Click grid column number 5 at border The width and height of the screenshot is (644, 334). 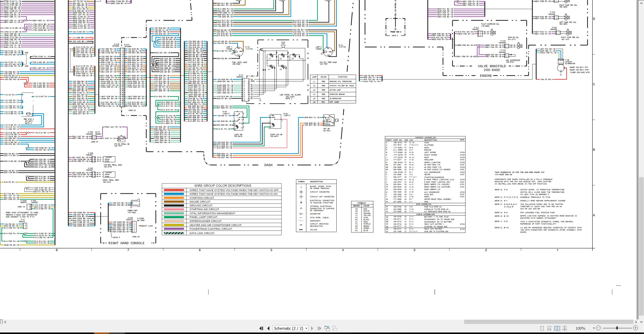(x=271, y=250)
